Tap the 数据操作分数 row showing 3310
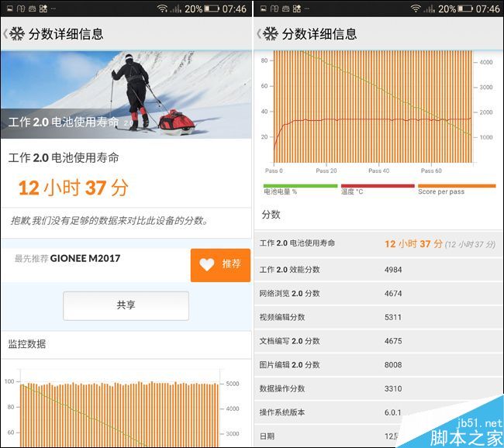Viewport: 504px width, 448px height. point(378,388)
